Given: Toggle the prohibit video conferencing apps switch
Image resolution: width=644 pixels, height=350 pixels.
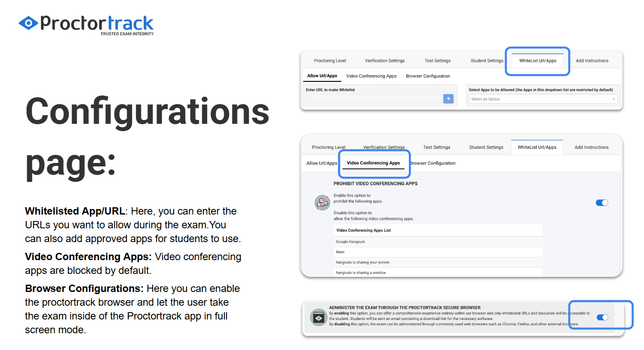Looking at the screenshot, I should (602, 203).
